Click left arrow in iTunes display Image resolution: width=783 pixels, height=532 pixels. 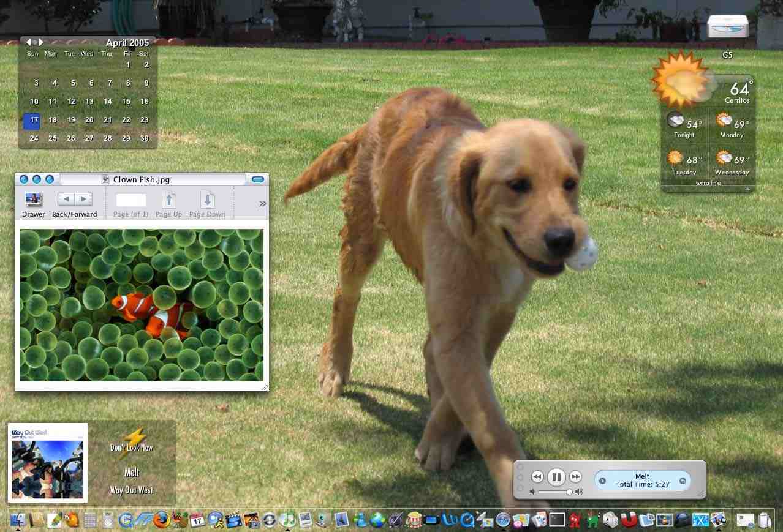(x=602, y=481)
